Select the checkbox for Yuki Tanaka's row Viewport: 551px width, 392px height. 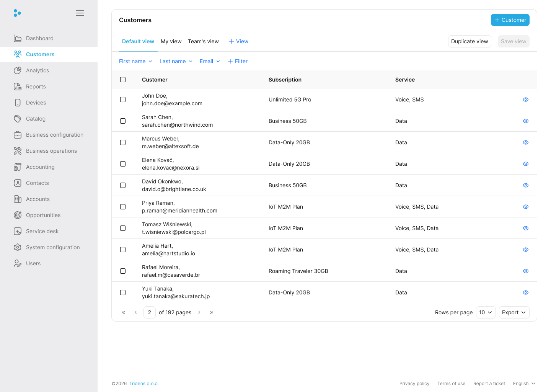(123, 292)
